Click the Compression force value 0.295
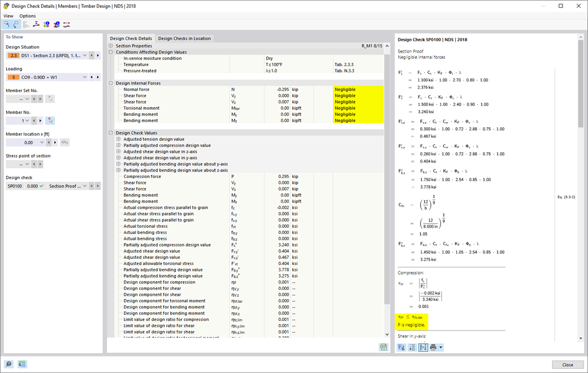The width and height of the screenshot is (588, 373). click(x=283, y=176)
